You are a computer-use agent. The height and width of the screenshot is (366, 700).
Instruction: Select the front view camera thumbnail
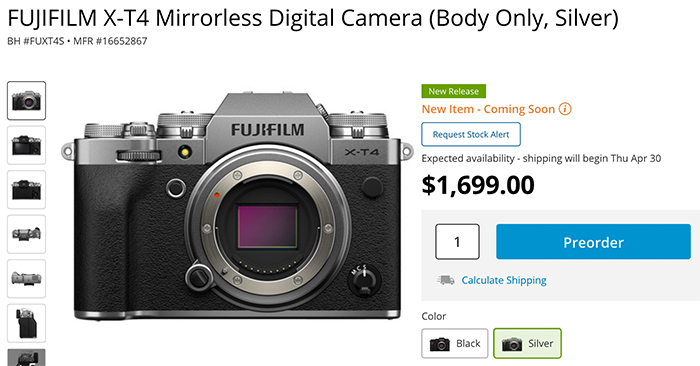(x=26, y=100)
